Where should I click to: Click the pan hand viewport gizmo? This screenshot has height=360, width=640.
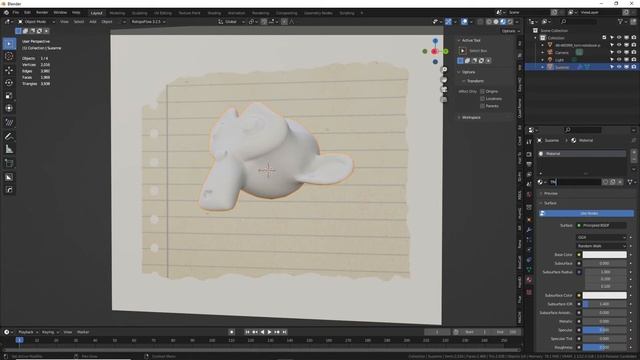(x=444, y=80)
